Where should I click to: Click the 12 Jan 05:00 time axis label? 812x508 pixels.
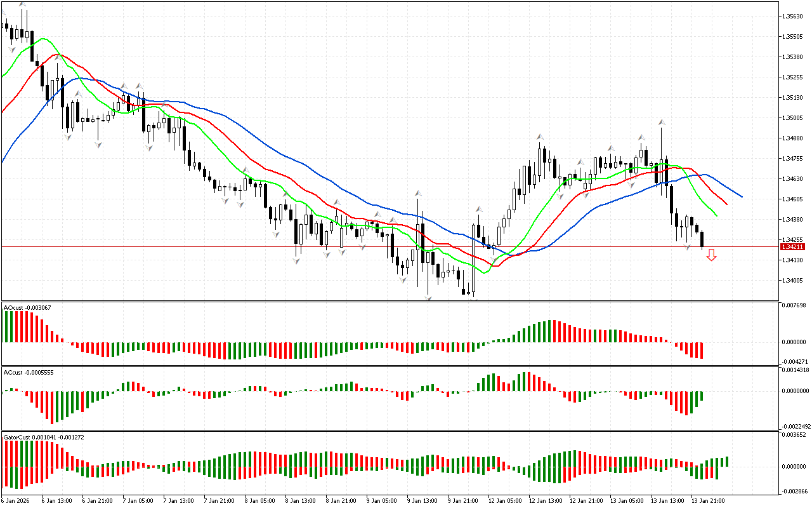(505, 500)
